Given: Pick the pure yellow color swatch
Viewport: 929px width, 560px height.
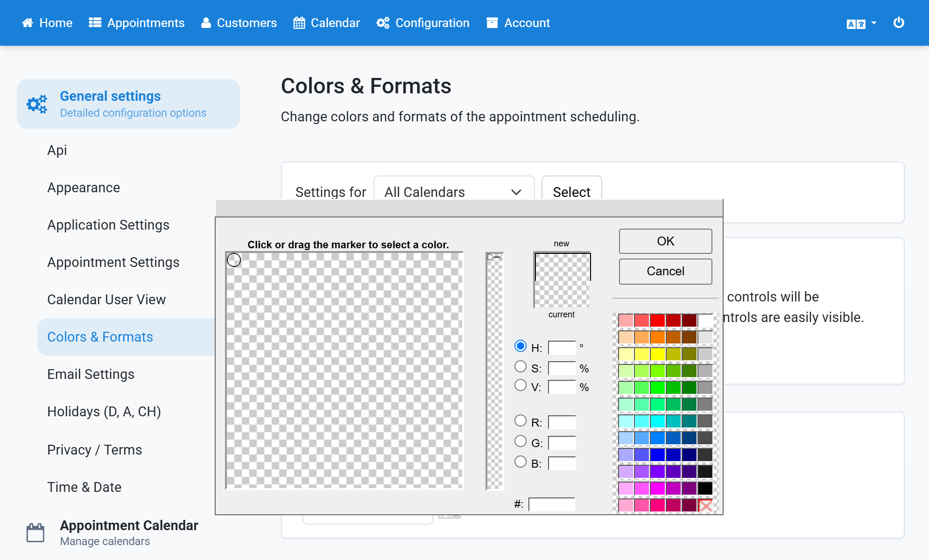Looking at the screenshot, I should pyautogui.click(x=657, y=354).
